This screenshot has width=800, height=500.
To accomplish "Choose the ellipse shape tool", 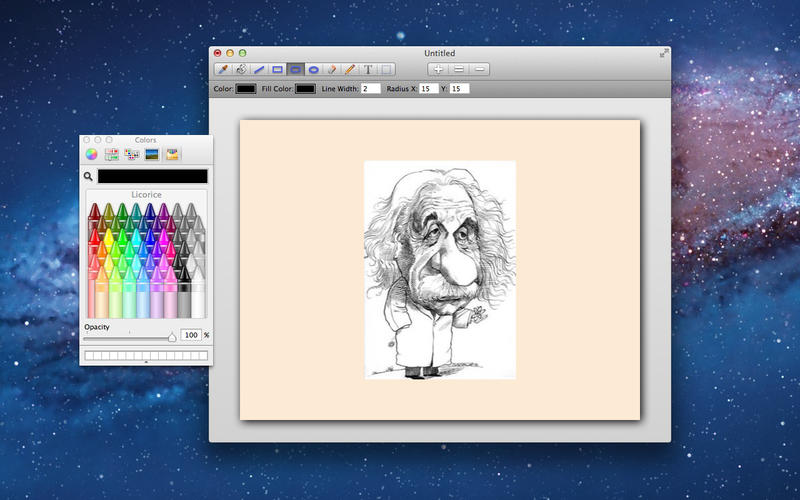I will point(314,69).
